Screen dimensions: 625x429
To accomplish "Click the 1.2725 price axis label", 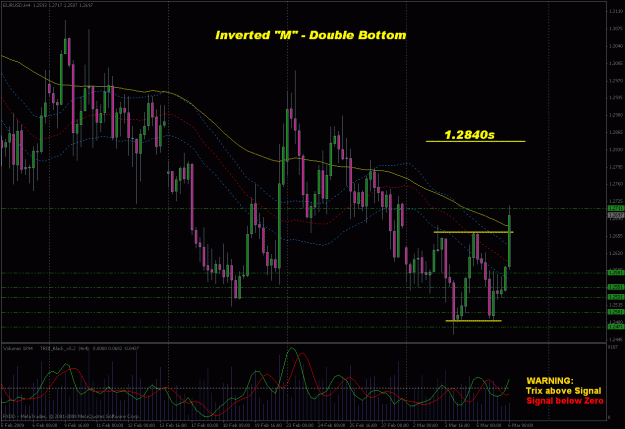I will pos(616,201).
